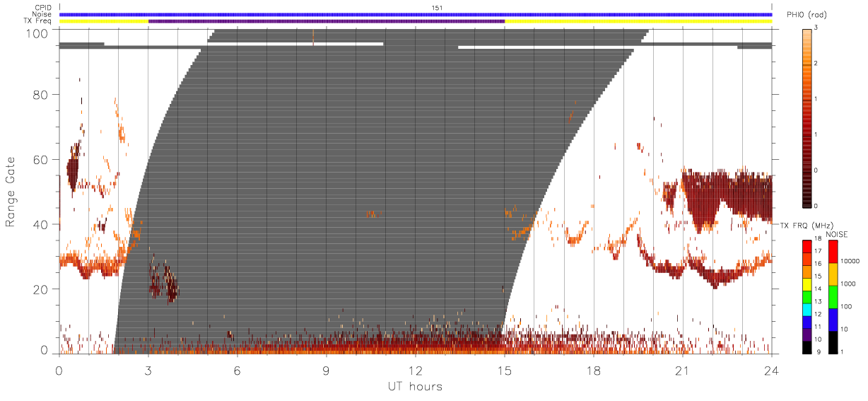Click the blue Noise strip above the plot
Screen dimensions: 868x401
point(415,14)
